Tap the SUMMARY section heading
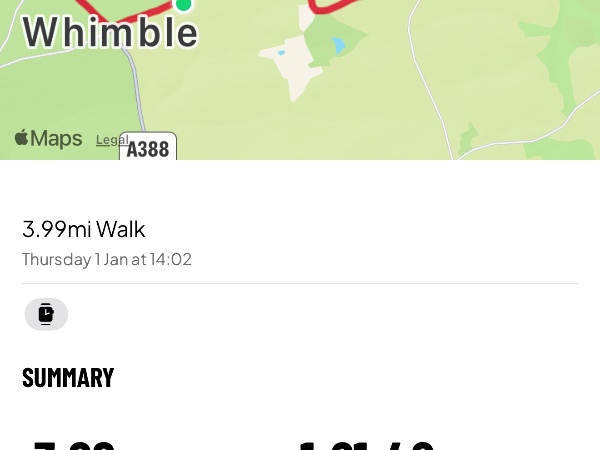The height and width of the screenshot is (450, 600). coord(68,377)
